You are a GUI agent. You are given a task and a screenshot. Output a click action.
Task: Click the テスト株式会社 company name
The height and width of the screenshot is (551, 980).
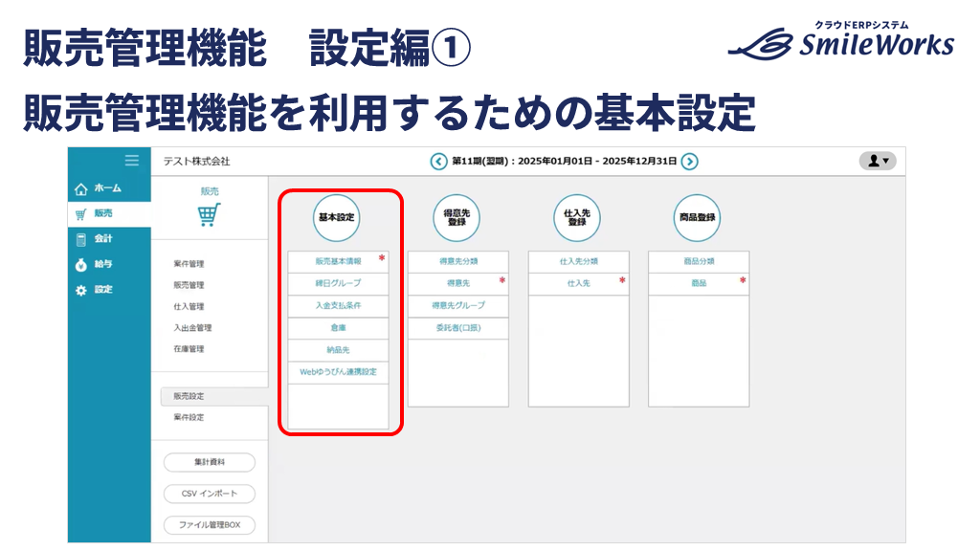(196, 161)
